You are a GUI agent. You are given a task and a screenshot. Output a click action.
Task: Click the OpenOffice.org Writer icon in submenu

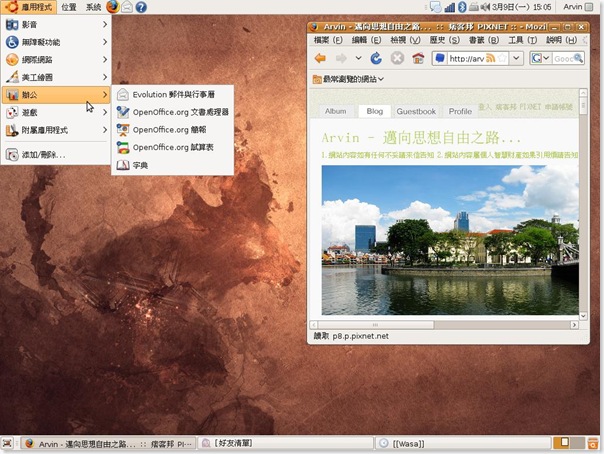pyautogui.click(x=123, y=112)
